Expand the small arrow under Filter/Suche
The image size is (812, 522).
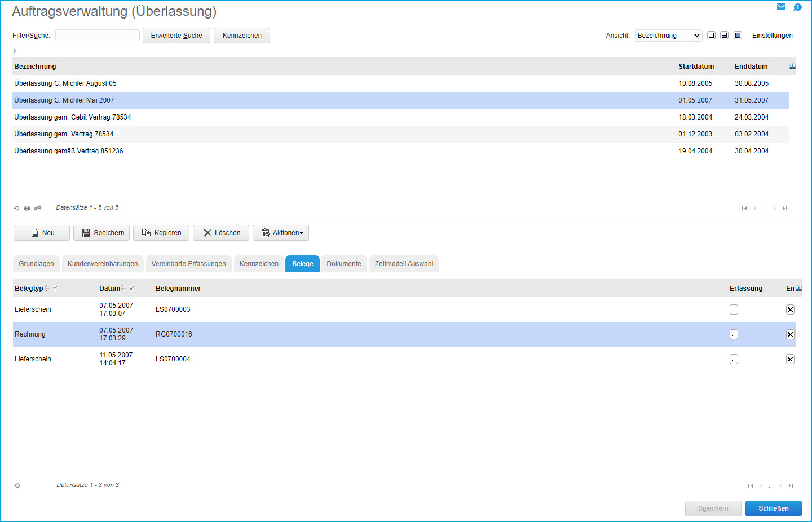pyautogui.click(x=15, y=51)
